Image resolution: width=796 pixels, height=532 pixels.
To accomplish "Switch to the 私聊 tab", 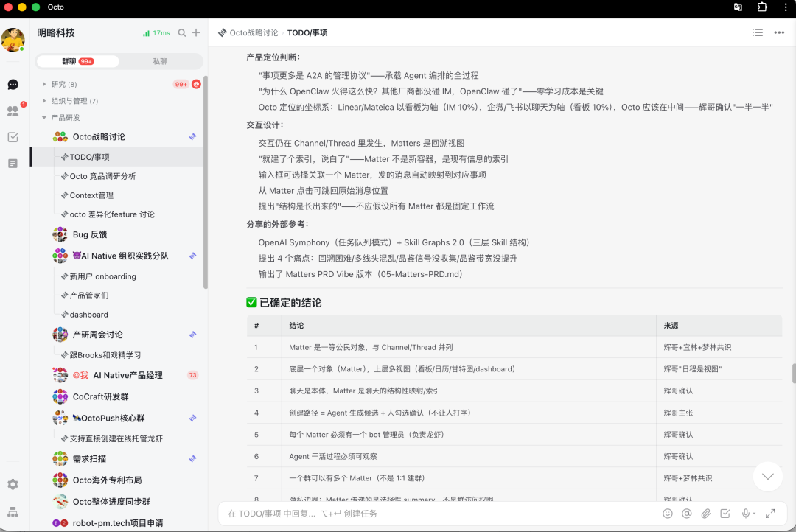I will pyautogui.click(x=160, y=61).
